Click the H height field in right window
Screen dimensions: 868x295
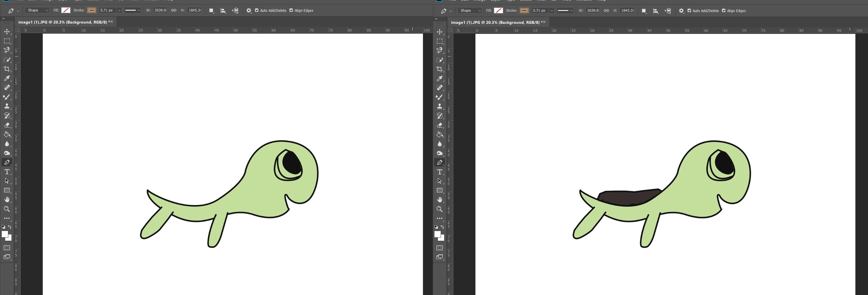[627, 11]
